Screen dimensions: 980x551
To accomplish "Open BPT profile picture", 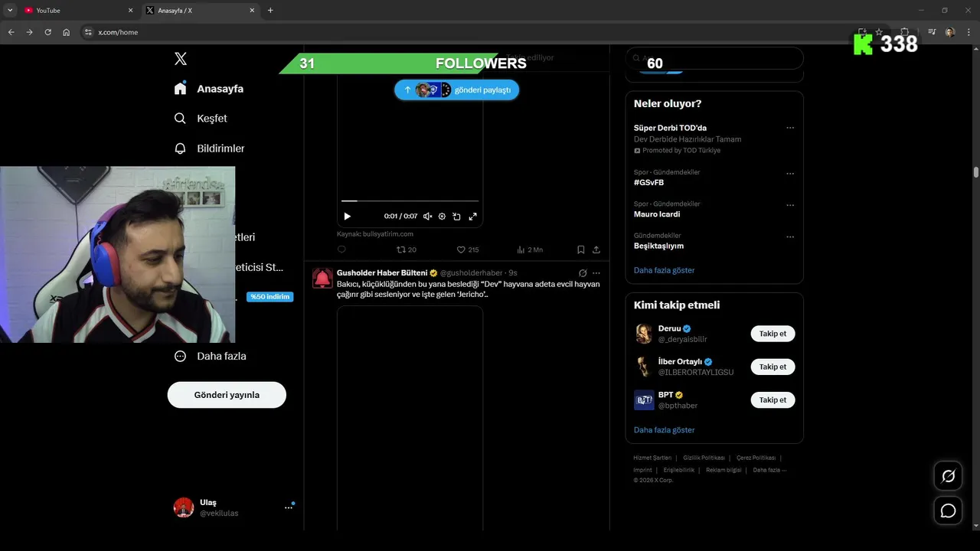I will pyautogui.click(x=644, y=399).
